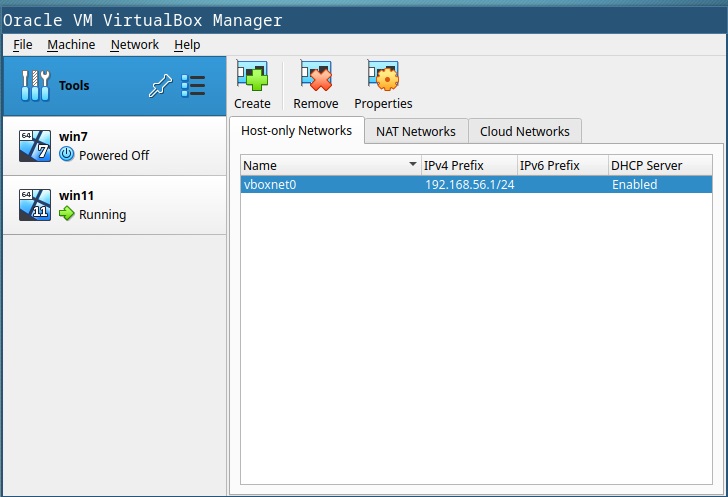The height and width of the screenshot is (497, 728).
Task: Open the Network menu
Action: (x=135, y=45)
